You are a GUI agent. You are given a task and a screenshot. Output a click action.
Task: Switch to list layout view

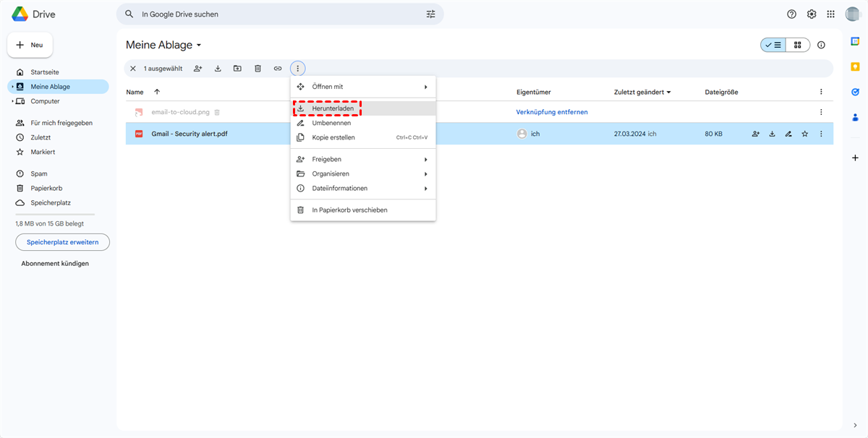point(773,45)
